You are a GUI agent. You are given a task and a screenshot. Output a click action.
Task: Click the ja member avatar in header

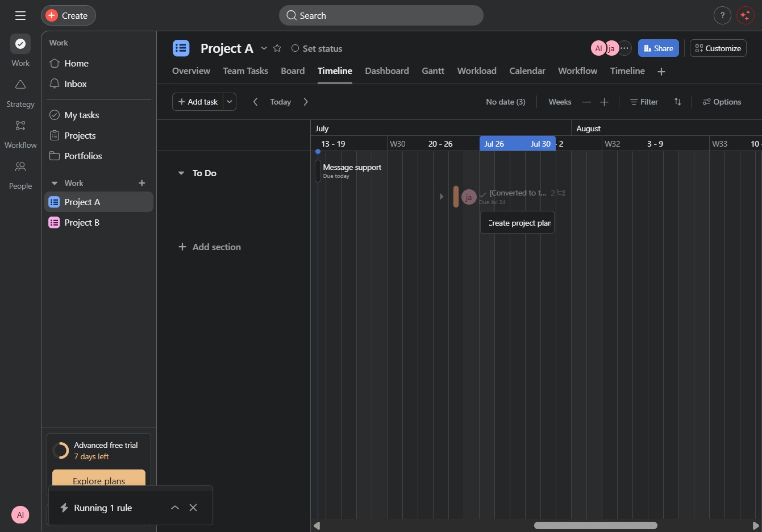(611, 48)
